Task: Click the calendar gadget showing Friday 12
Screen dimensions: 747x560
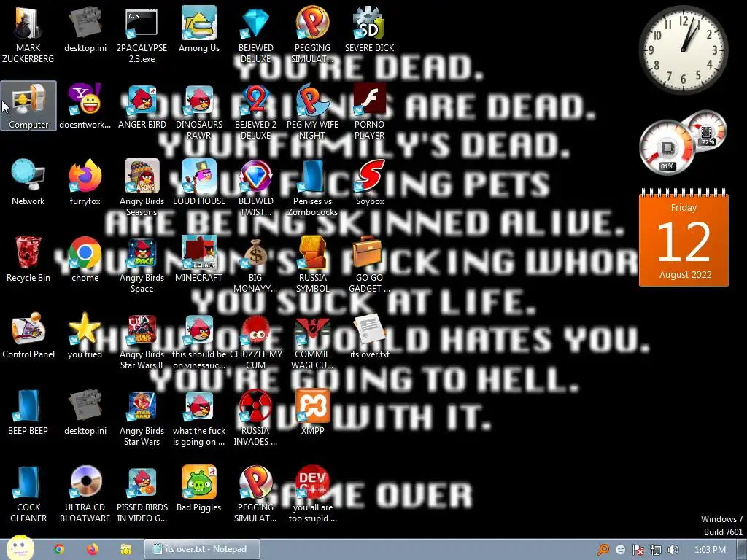Action: [x=684, y=238]
